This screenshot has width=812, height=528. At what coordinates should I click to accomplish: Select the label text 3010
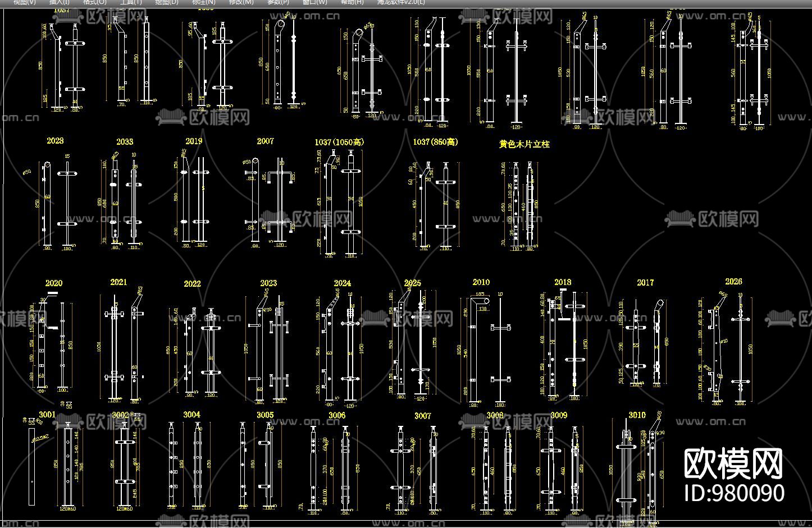click(637, 415)
